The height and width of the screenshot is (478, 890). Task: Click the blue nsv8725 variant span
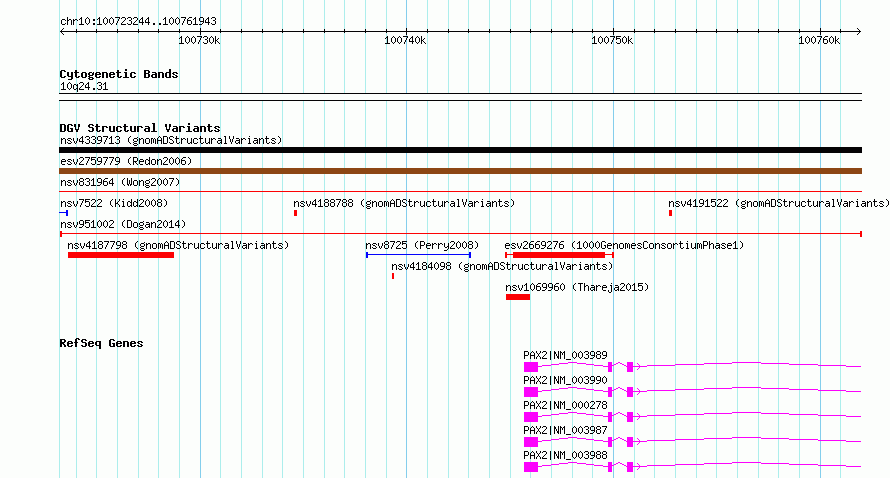[x=418, y=255]
